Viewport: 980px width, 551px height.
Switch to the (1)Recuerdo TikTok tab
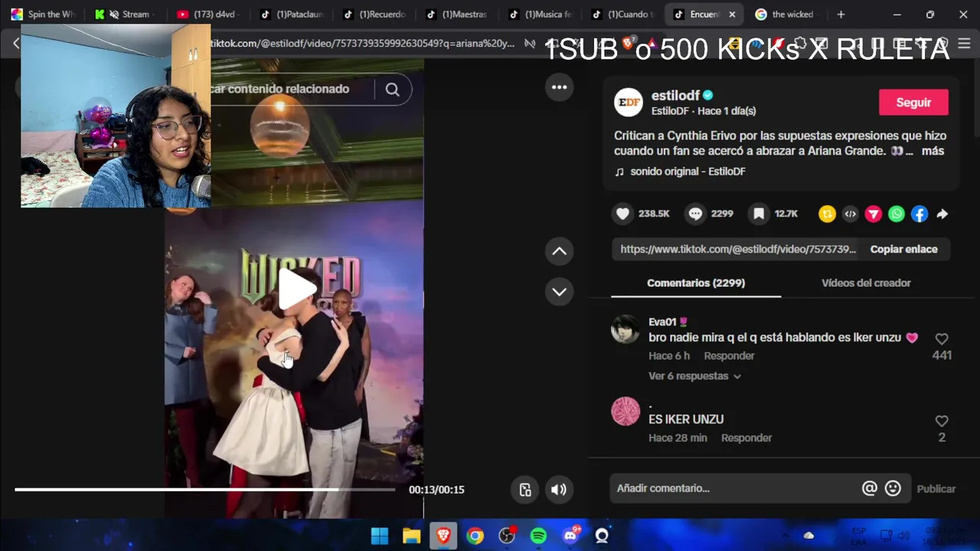point(374,14)
